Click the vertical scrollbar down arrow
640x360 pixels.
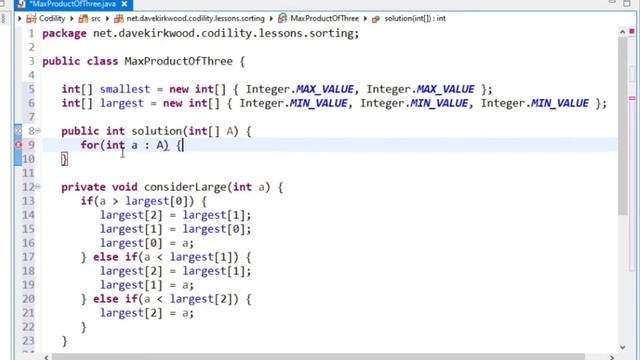point(622,347)
